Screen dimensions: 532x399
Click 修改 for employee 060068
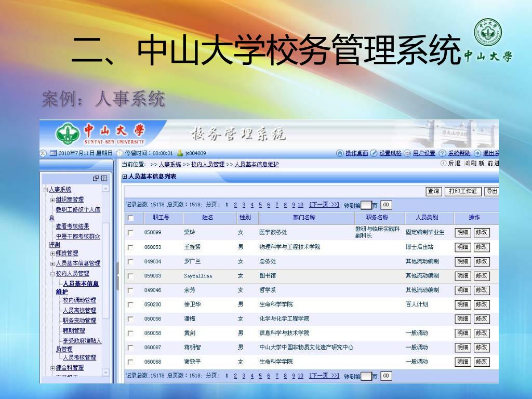pyautogui.click(x=482, y=362)
